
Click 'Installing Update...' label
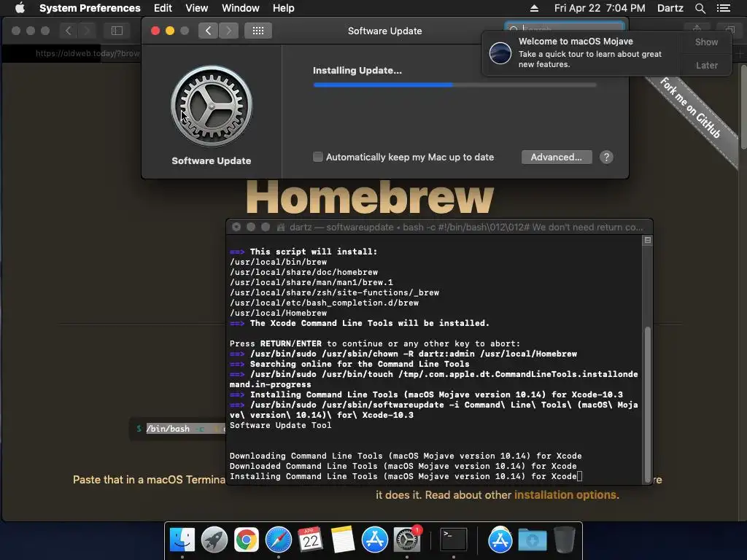click(x=357, y=71)
